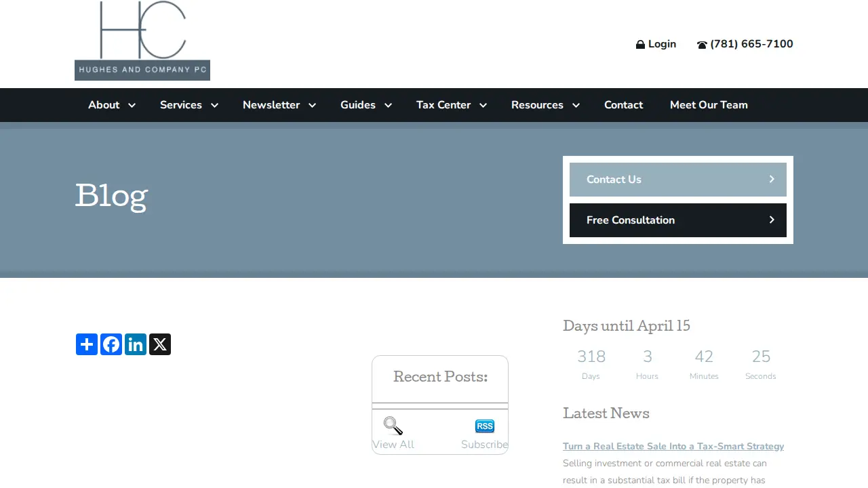This screenshot has width=868, height=488.
Task: Share the blog on Facebook
Action: 111,344
